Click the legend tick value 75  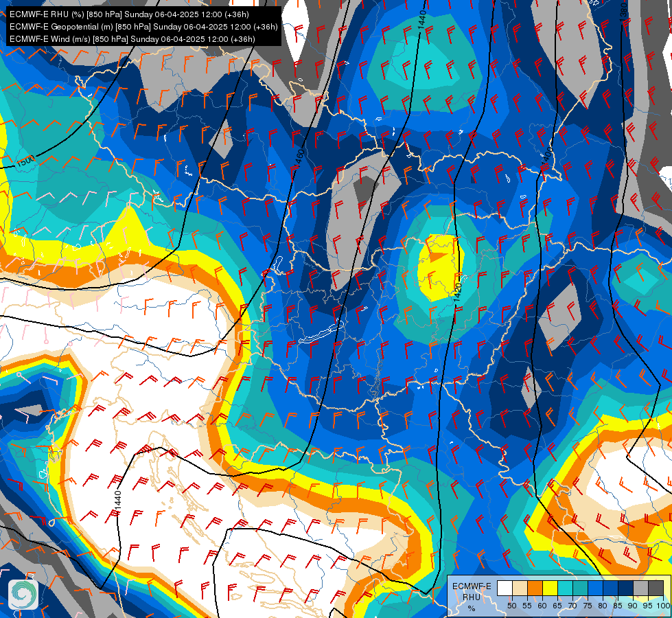(588, 606)
